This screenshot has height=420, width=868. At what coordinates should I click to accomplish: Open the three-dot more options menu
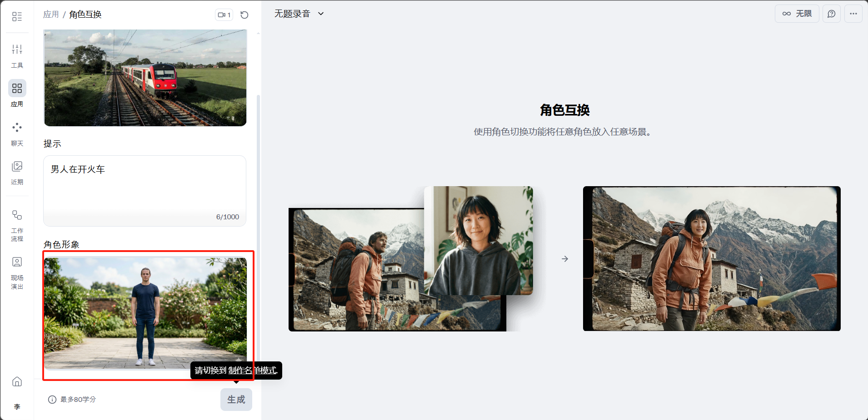853,14
